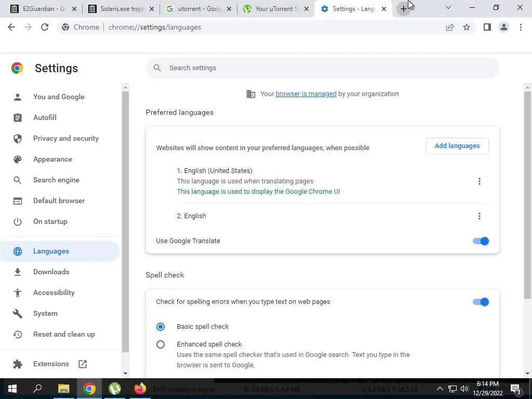Image resolution: width=532 pixels, height=399 pixels.
Task: Select Enhanced spell check radio option
Action: (x=161, y=344)
